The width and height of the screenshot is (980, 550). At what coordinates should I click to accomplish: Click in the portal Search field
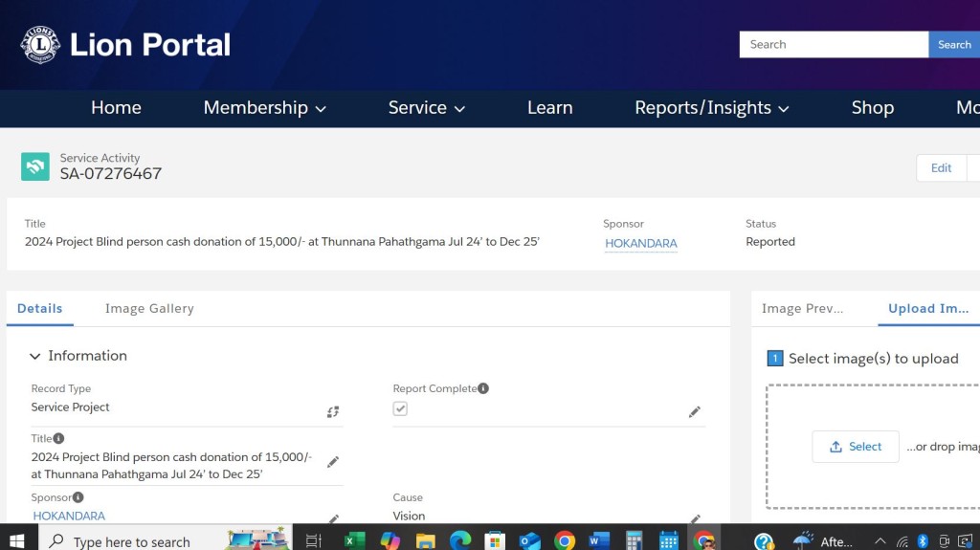pos(834,44)
